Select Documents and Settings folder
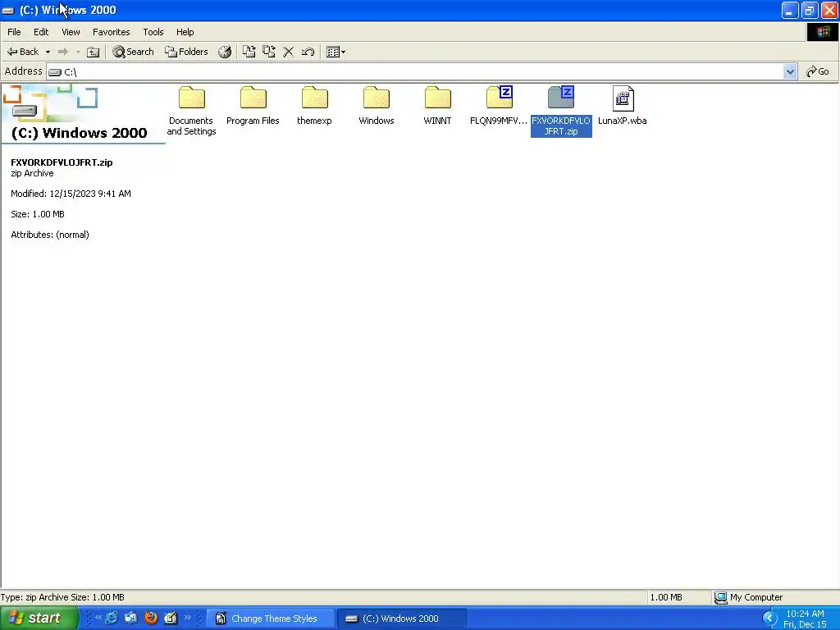Screen dimensions: 840x630 point(191,111)
